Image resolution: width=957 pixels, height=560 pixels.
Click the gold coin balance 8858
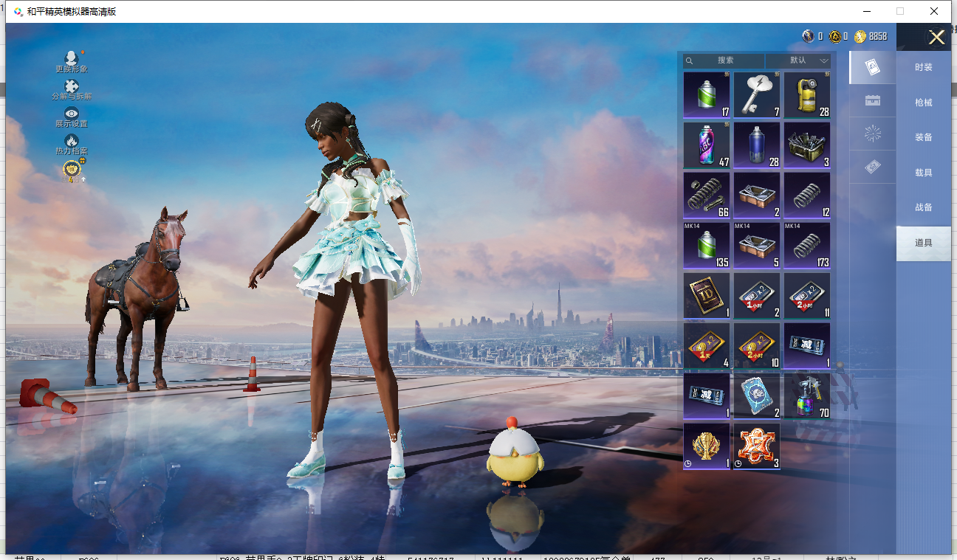point(871,36)
